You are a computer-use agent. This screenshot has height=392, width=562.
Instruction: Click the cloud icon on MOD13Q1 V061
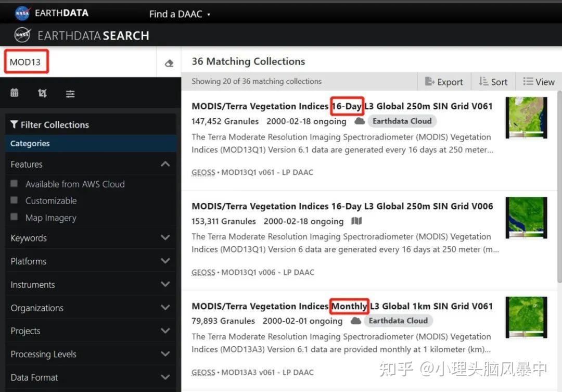359,121
